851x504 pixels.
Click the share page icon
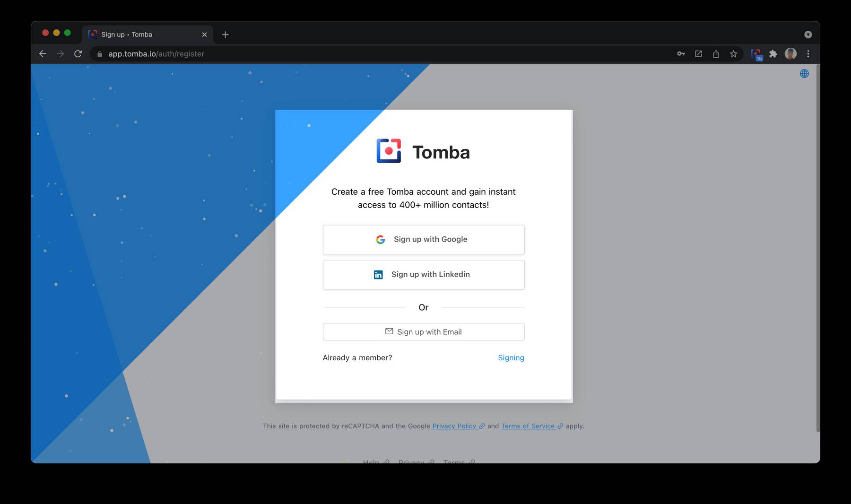pyautogui.click(x=716, y=54)
